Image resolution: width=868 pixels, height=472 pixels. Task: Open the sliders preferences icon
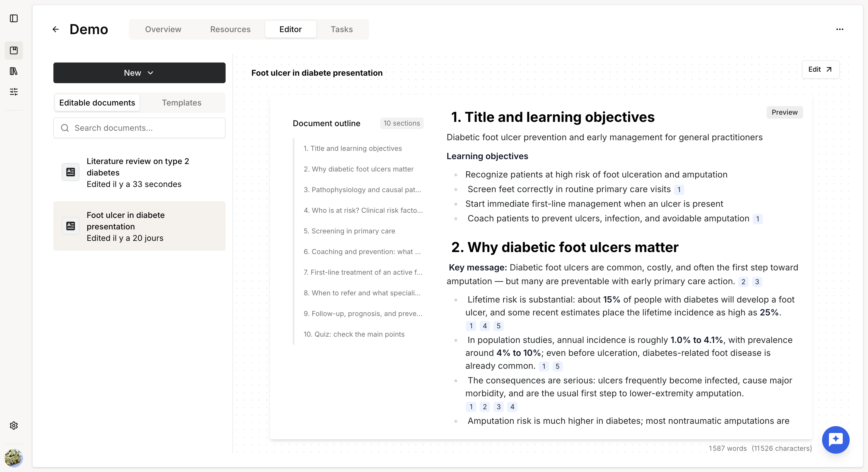[x=14, y=91]
